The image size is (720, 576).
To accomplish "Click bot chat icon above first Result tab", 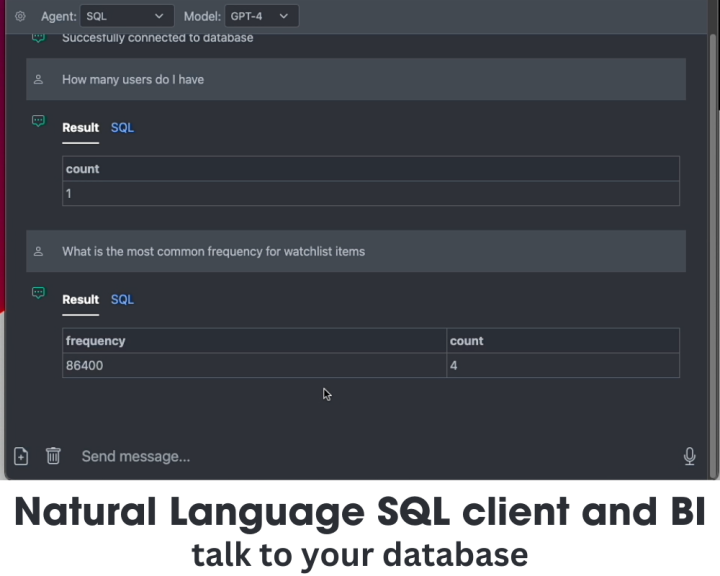I will pos(39,121).
